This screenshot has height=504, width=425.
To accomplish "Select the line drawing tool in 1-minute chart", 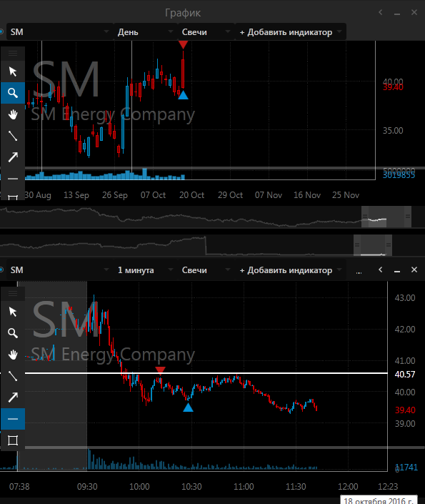I will 13,376.
